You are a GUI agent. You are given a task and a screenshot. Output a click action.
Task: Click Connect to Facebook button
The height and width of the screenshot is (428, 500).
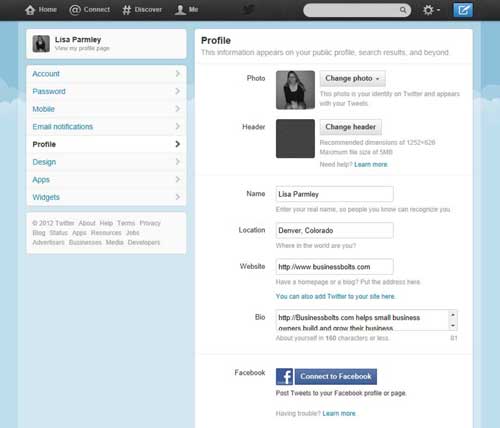click(336, 377)
